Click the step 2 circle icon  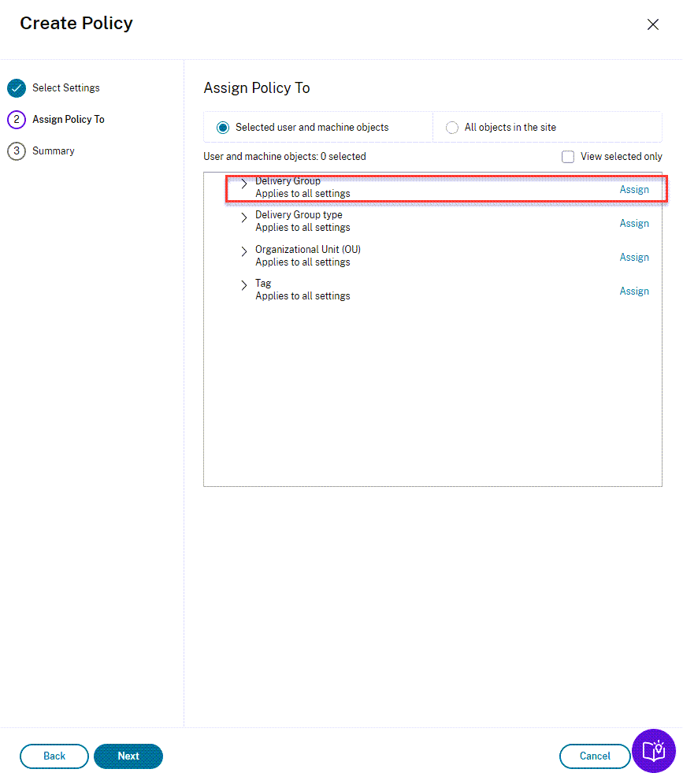tap(17, 120)
